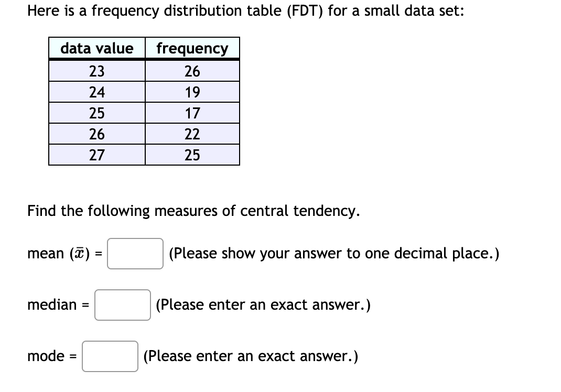
Task: Click the table cell containing 27
Action: [96, 154]
